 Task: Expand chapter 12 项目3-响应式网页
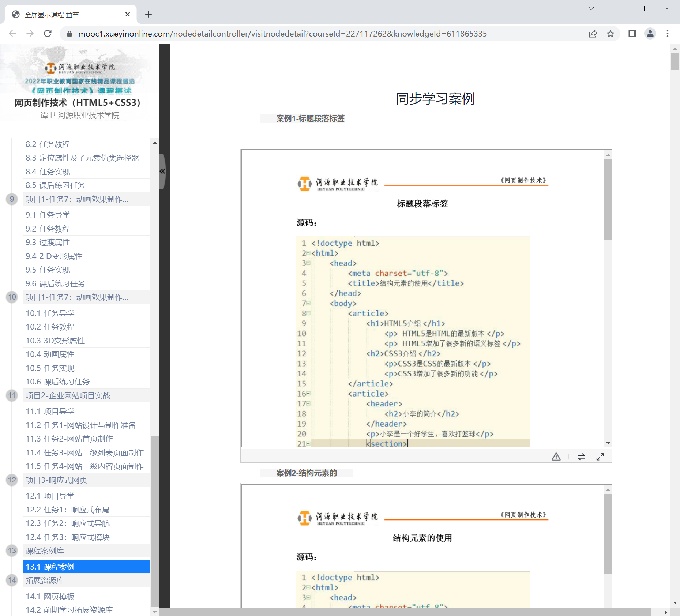[56, 480]
